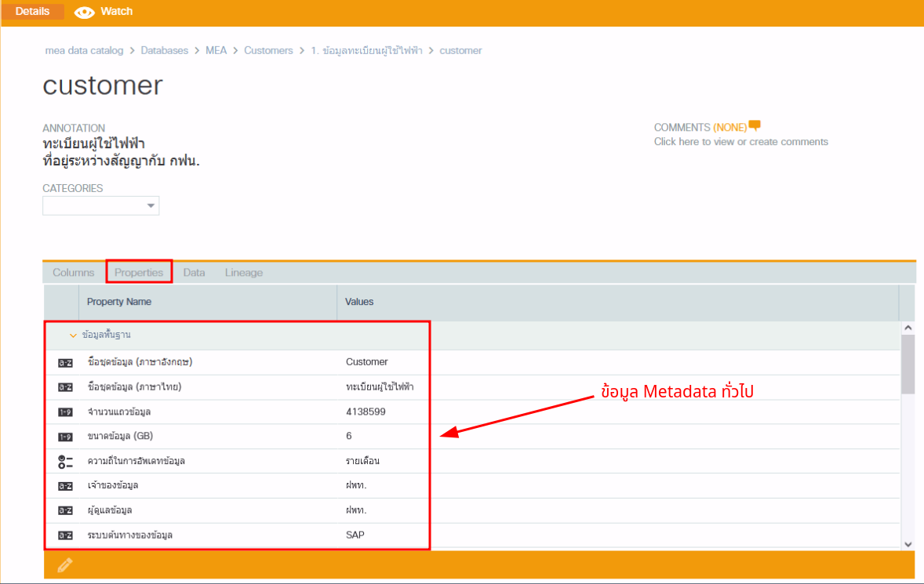Click the eye icon beside Watch
The height and width of the screenshot is (584, 924).
point(84,13)
